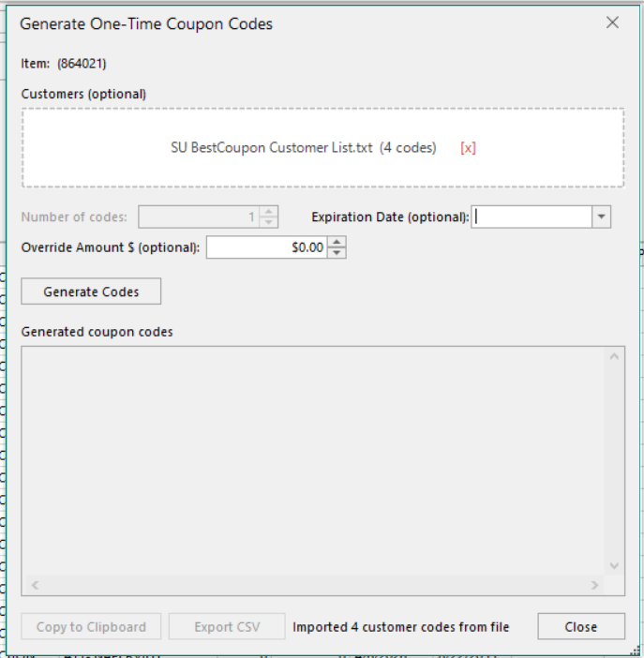Viewport: 644px width, 658px height.
Task: Increase the Override Amount with up arrow
Action: coord(337,242)
